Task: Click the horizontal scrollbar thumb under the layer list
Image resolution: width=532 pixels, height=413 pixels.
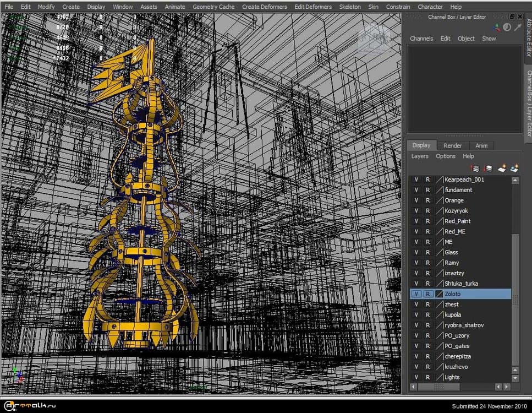Action: pyautogui.click(x=438, y=387)
